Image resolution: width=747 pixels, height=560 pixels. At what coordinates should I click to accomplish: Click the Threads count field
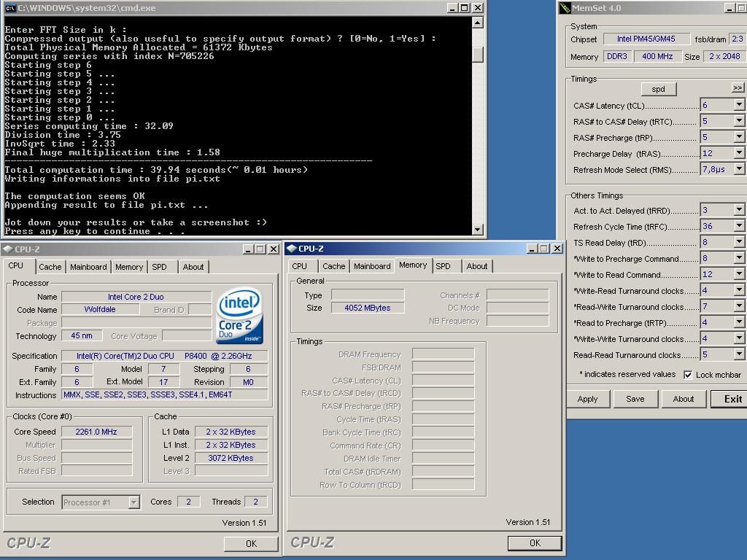click(256, 502)
